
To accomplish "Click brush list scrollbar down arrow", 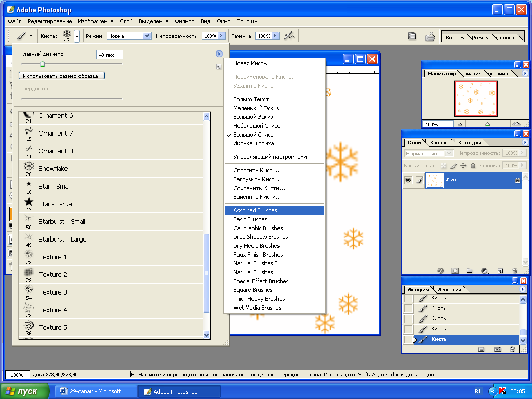I will 206,335.
